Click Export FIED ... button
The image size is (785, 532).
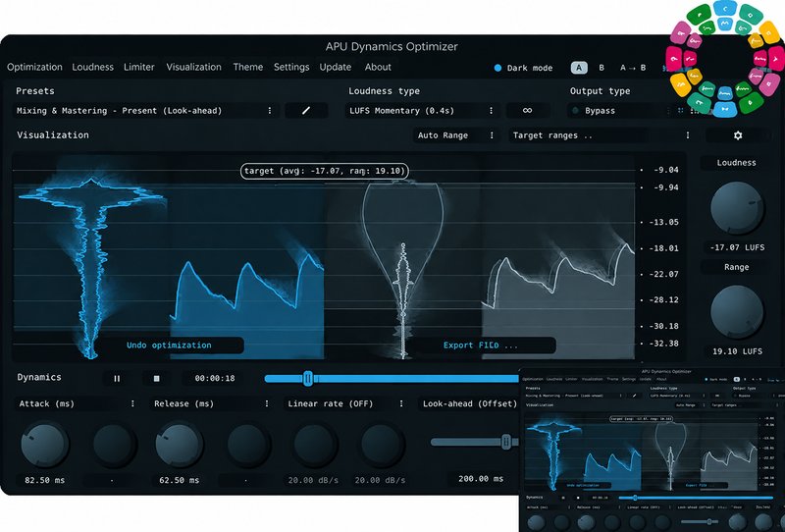(x=481, y=346)
